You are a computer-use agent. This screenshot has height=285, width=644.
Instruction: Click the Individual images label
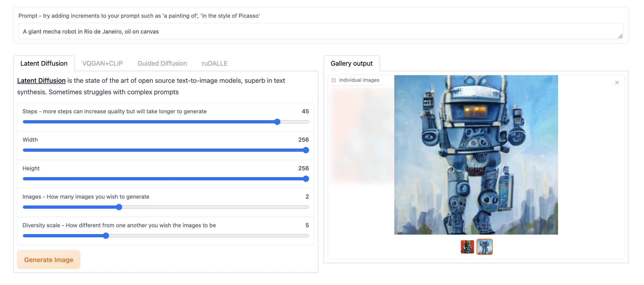(359, 80)
